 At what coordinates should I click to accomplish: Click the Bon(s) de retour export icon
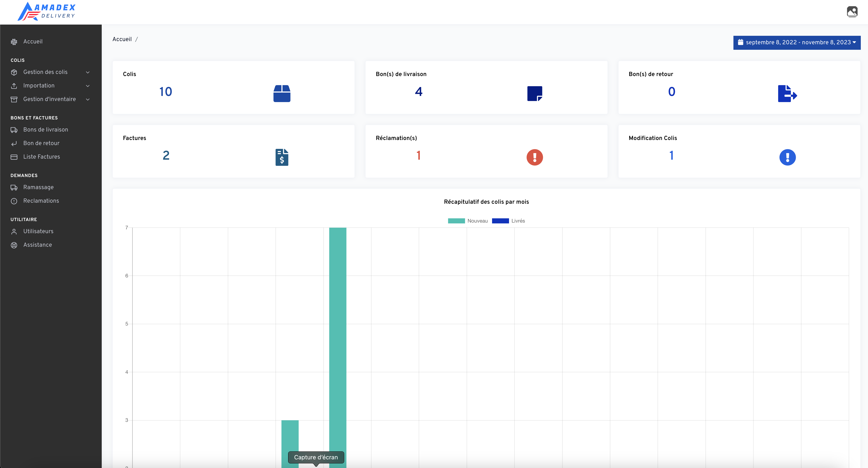787,93
